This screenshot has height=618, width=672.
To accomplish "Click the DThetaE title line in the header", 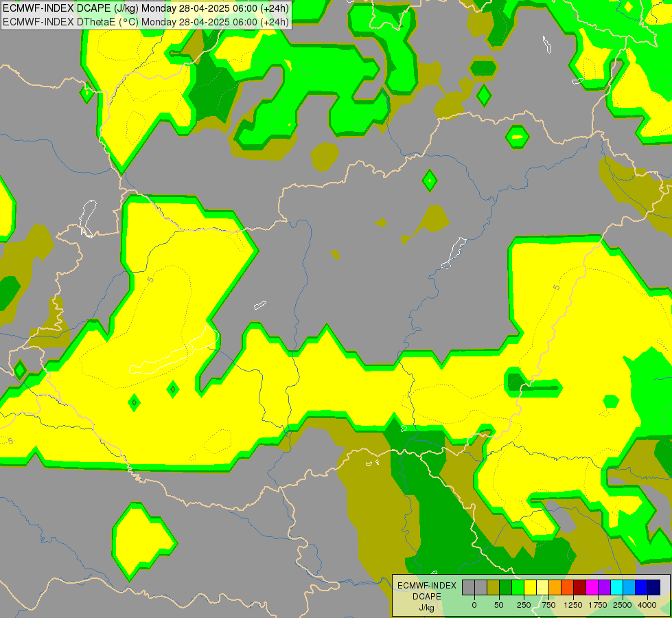I will point(146,22).
